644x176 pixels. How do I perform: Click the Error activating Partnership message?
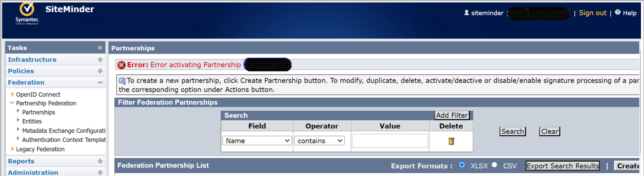tap(196, 65)
